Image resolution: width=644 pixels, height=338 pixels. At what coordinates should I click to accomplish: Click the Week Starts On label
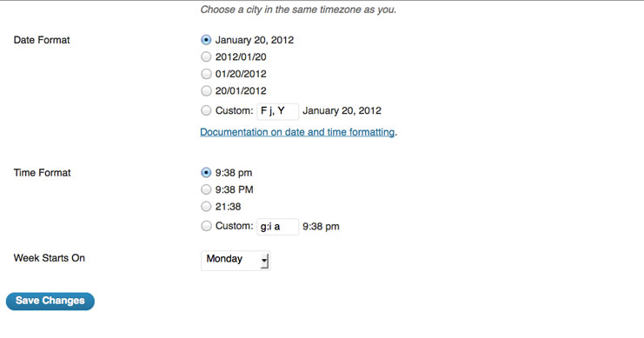[50, 258]
